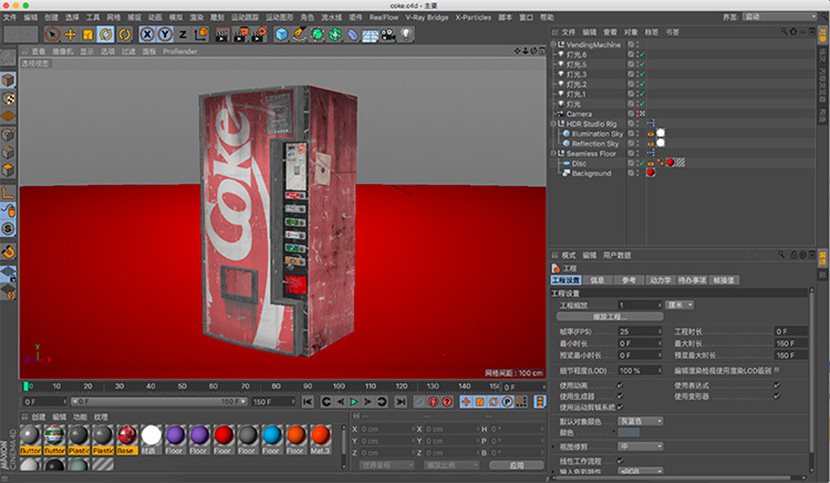Open the purple Deformer icon
The width and height of the screenshot is (830, 483).
pyautogui.click(x=353, y=34)
